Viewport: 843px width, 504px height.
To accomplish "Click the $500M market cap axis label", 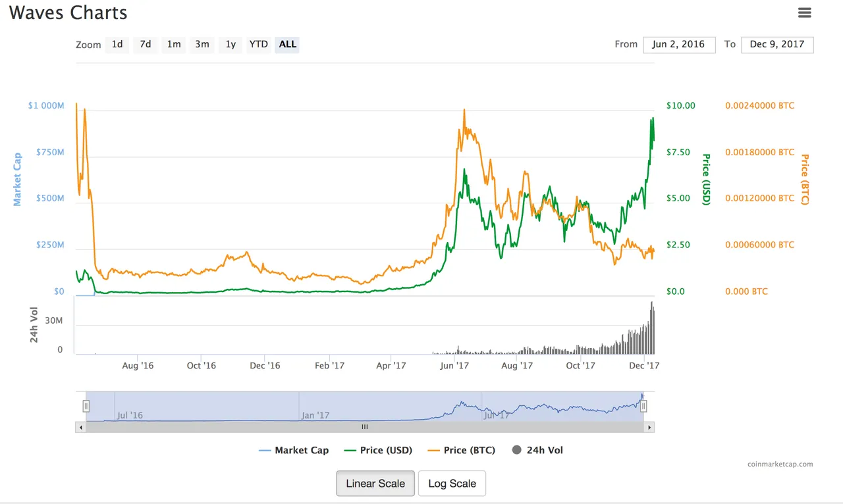I will pos(50,198).
